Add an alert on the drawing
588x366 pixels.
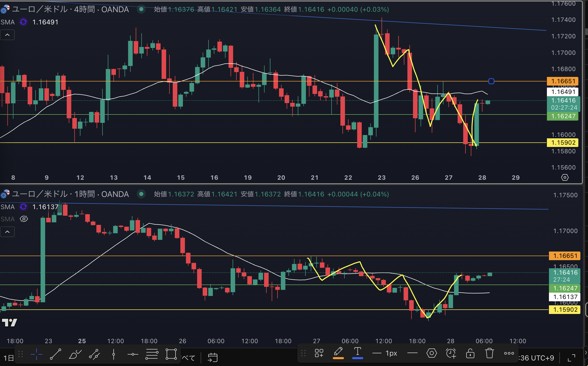451,353
